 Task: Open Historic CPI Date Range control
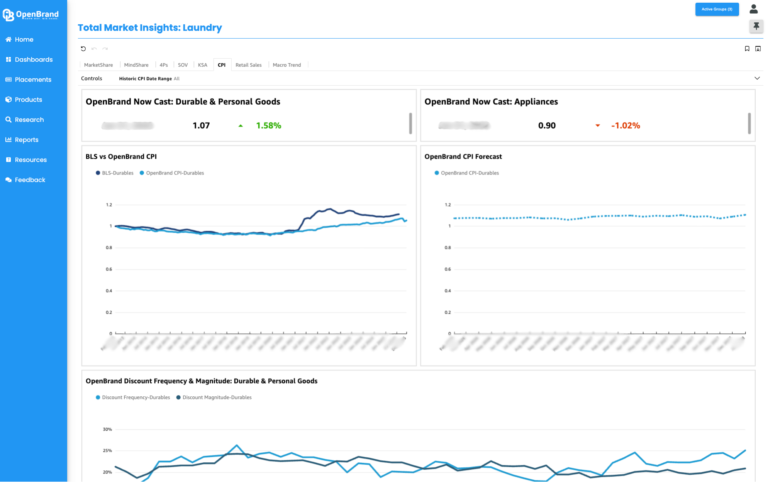(149, 78)
